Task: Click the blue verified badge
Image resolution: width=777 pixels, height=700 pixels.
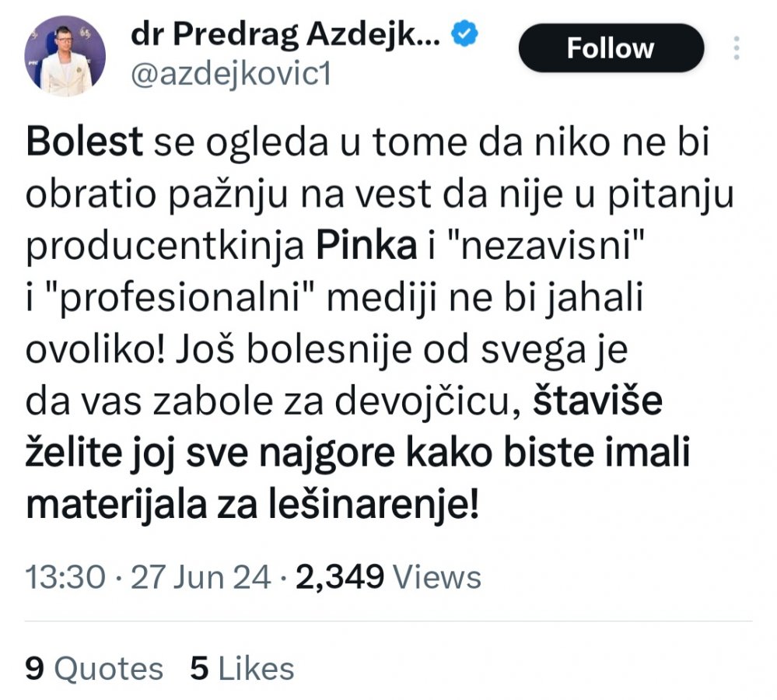Action: (x=465, y=36)
